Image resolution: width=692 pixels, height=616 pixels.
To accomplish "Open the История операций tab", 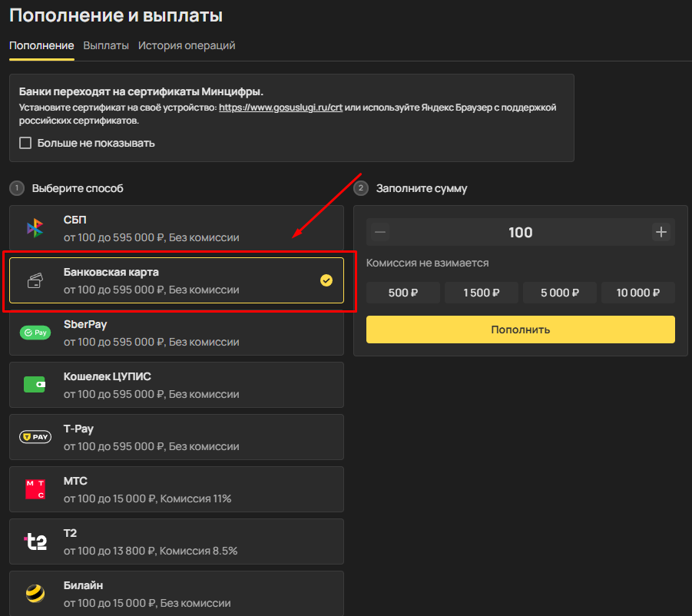I will 187,45.
